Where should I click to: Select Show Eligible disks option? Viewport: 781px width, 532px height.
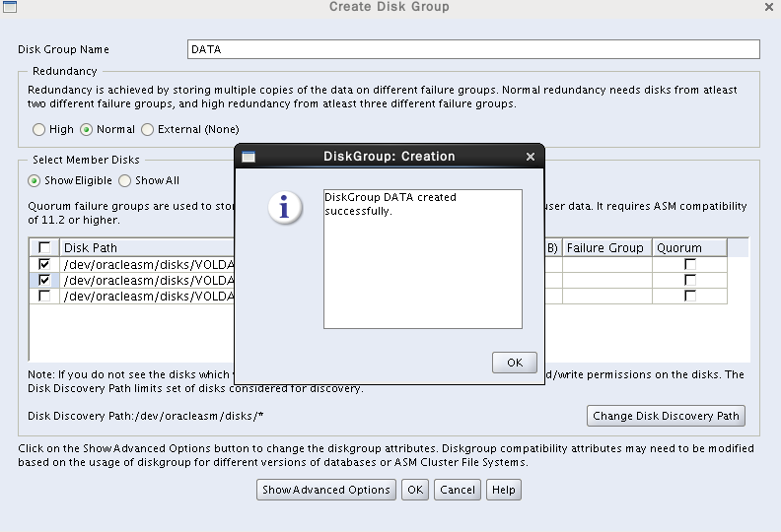35,181
